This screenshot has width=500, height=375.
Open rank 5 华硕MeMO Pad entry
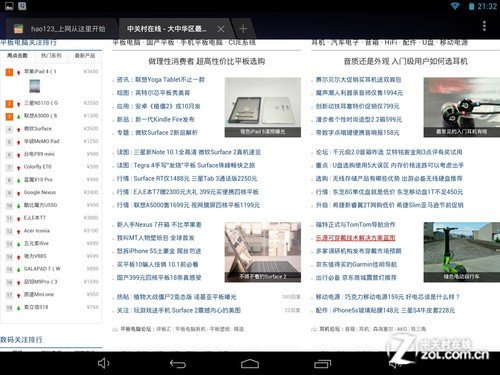[x=41, y=141]
